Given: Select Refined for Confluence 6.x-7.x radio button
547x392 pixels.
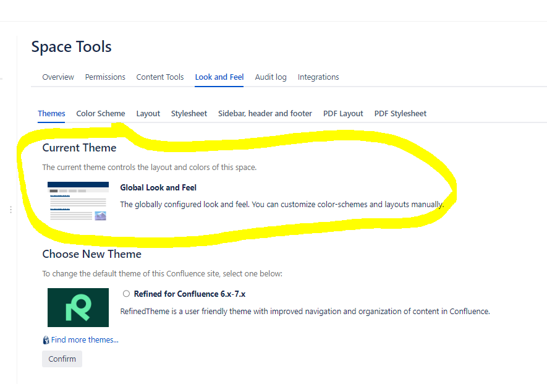Looking at the screenshot, I should [x=126, y=294].
